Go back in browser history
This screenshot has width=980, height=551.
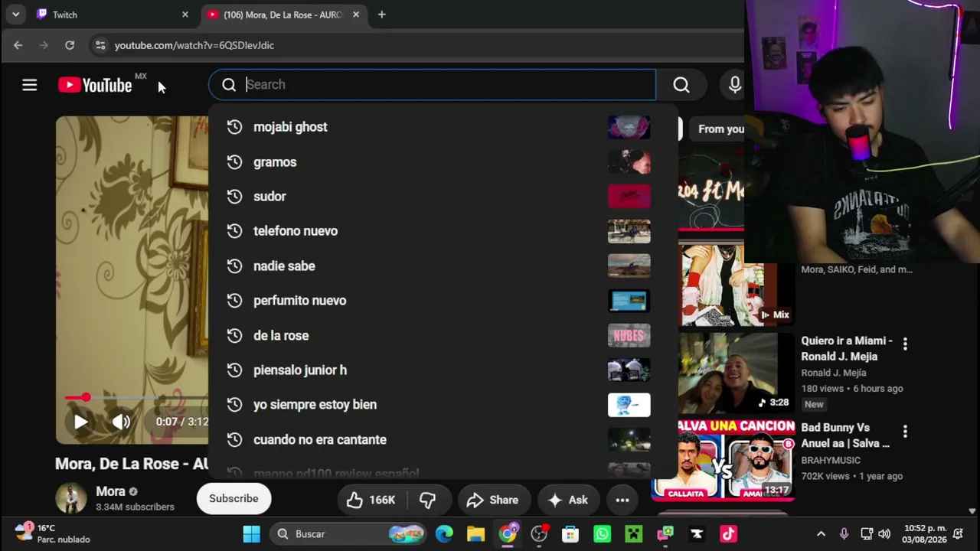click(18, 45)
